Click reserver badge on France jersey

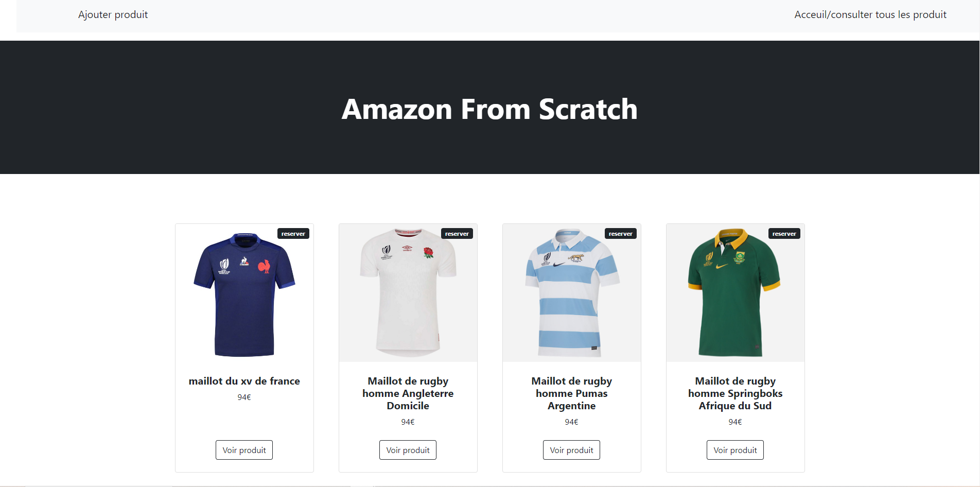(293, 234)
